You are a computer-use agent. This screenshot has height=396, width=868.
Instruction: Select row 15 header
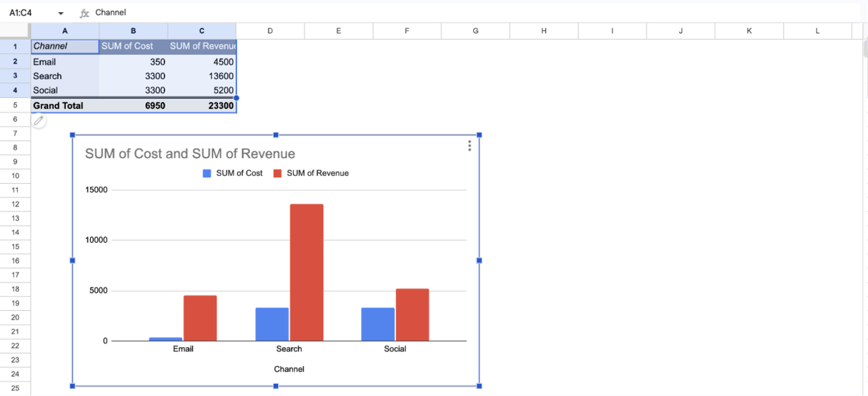pos(15,247)
